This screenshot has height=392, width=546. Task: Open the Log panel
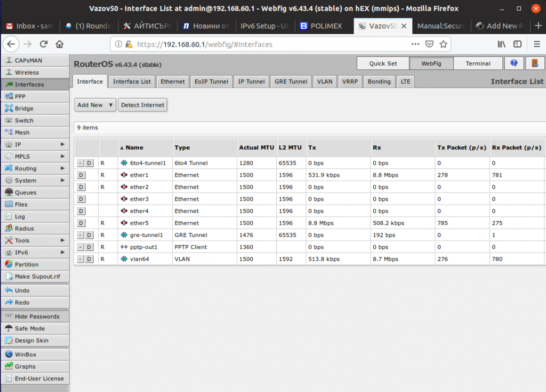coord(21,216)
